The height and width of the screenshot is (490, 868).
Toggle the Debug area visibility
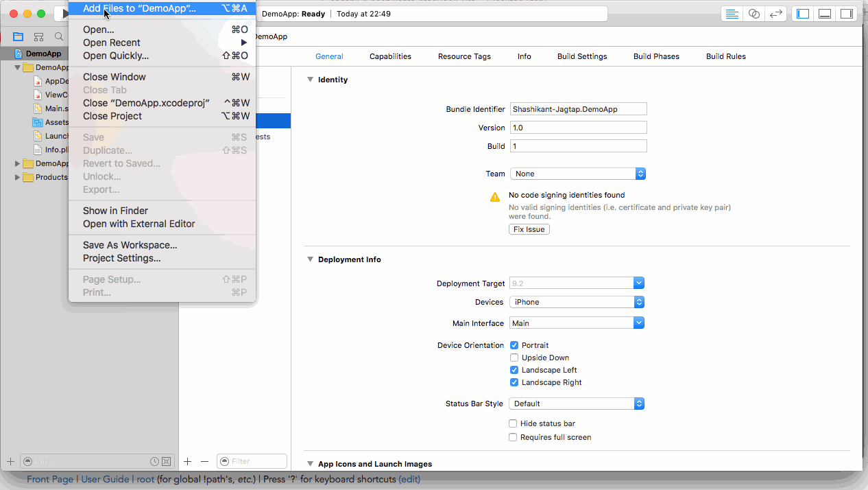tap(825, 14)
